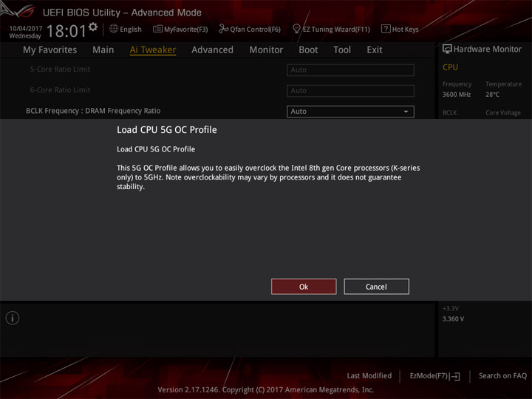Click the info icon in help area

click(13, 318)
